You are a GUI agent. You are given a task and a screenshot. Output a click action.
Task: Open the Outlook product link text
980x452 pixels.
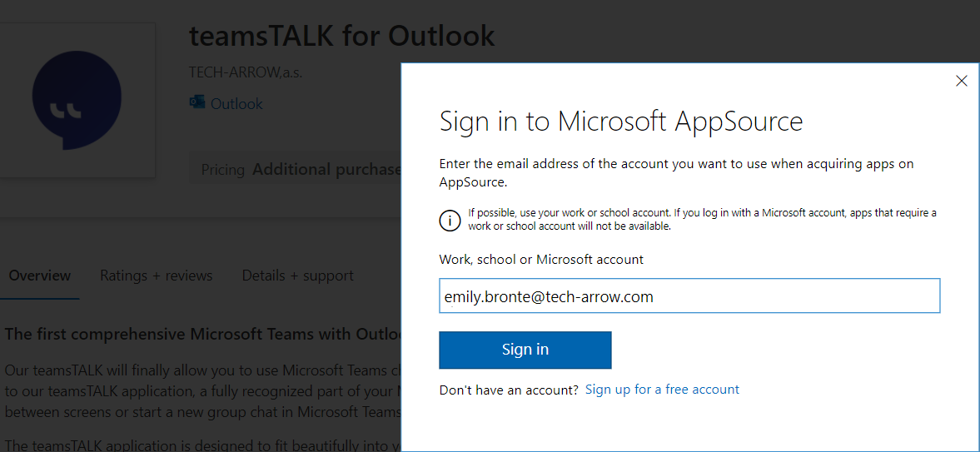pos(236,104)
